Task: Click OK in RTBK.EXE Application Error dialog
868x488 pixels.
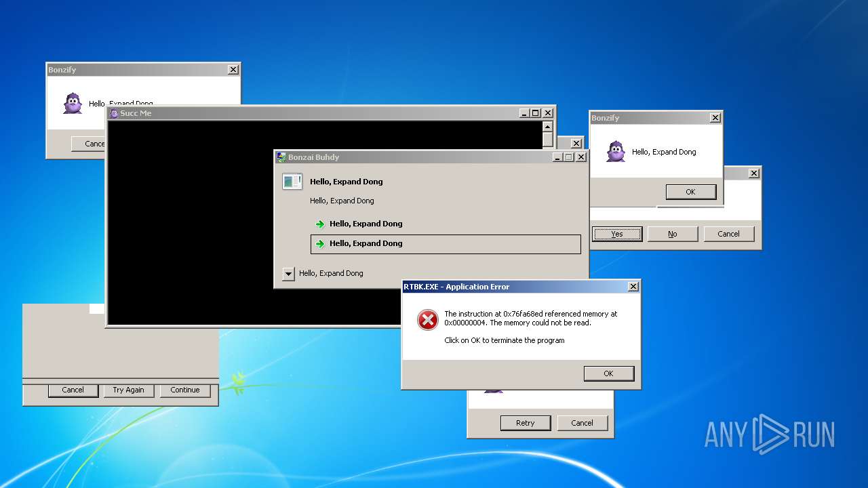Action: click(608, 373)
